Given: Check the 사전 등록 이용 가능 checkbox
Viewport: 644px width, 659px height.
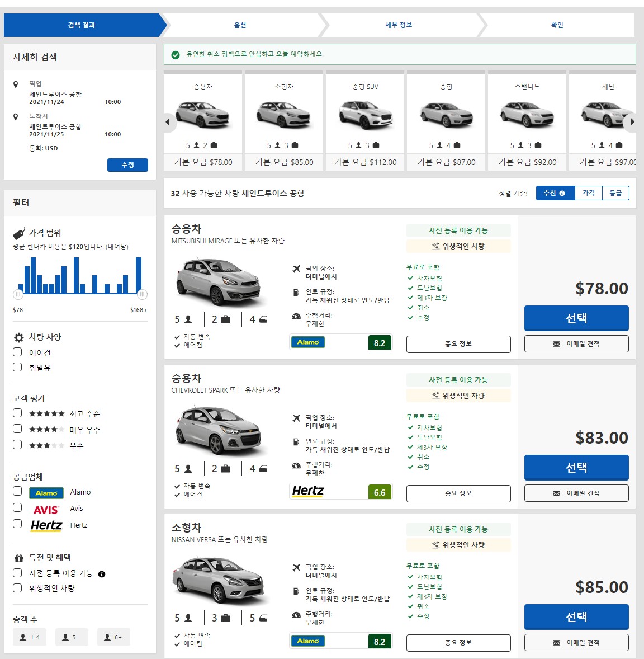Looking at the screenshot, I should (x=17, y=572).
